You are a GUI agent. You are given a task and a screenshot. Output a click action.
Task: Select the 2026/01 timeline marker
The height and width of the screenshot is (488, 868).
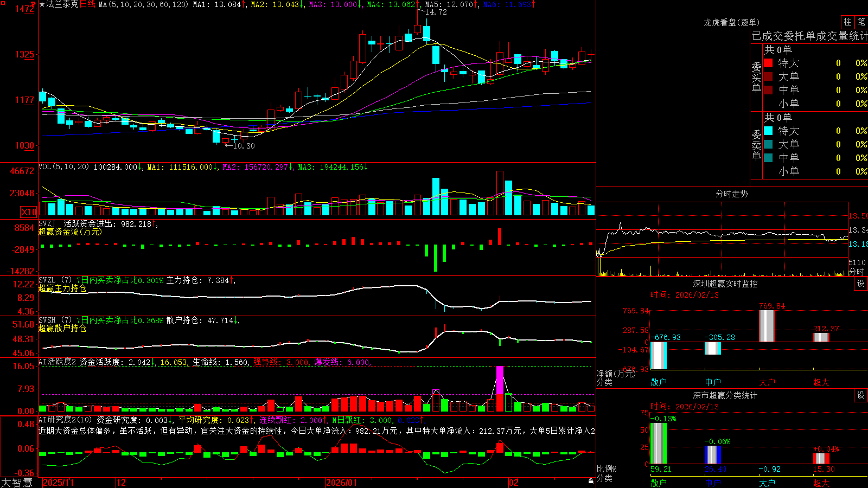click(x=342, y=483)
